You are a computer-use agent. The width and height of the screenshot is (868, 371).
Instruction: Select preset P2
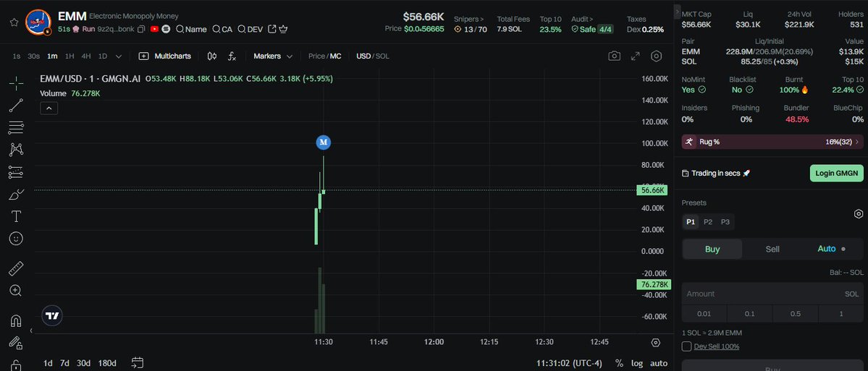[708, 222]
